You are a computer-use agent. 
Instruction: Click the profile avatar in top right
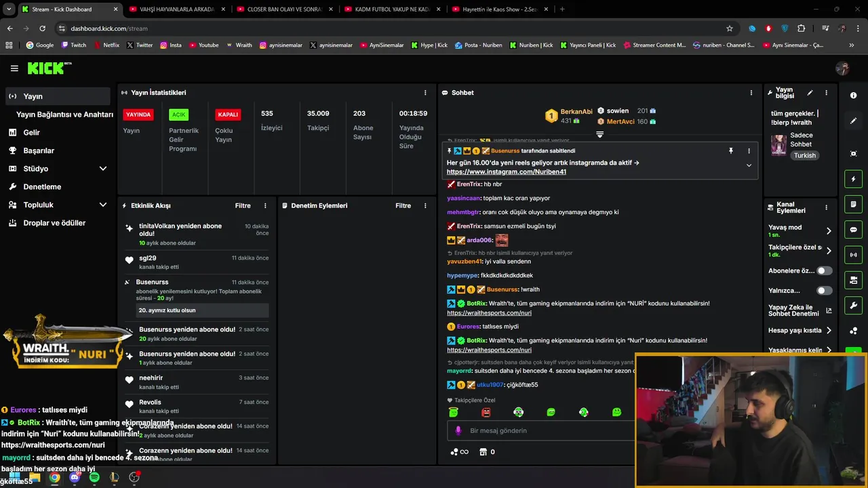[x=842, y=68]
